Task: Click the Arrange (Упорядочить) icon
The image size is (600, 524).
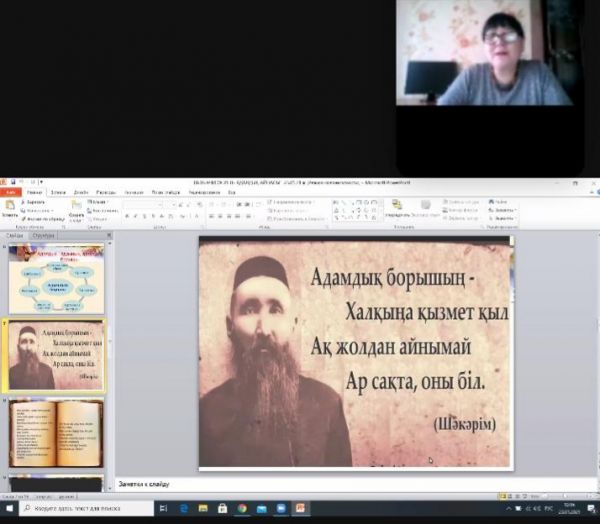Action: coord(396,212)
